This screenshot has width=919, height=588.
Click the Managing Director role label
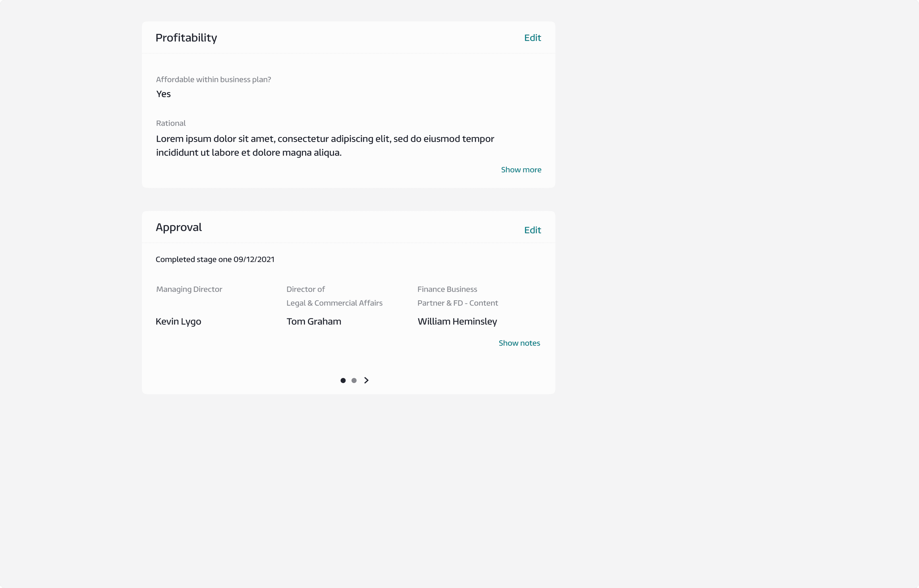point(189,289)
